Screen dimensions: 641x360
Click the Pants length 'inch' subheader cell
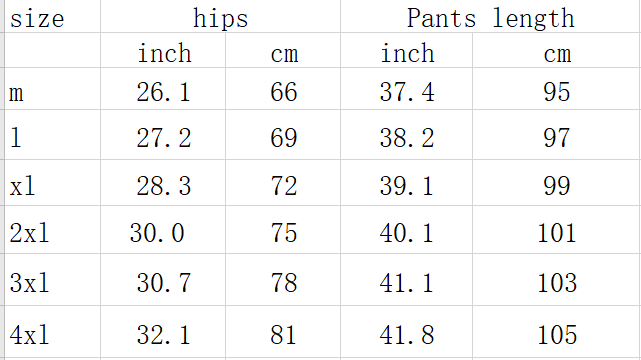click(406, 50)
